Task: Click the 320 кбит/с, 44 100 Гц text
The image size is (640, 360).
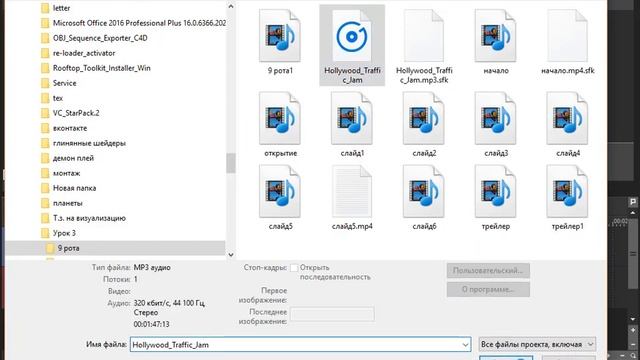Action: (x=169, y=303)
